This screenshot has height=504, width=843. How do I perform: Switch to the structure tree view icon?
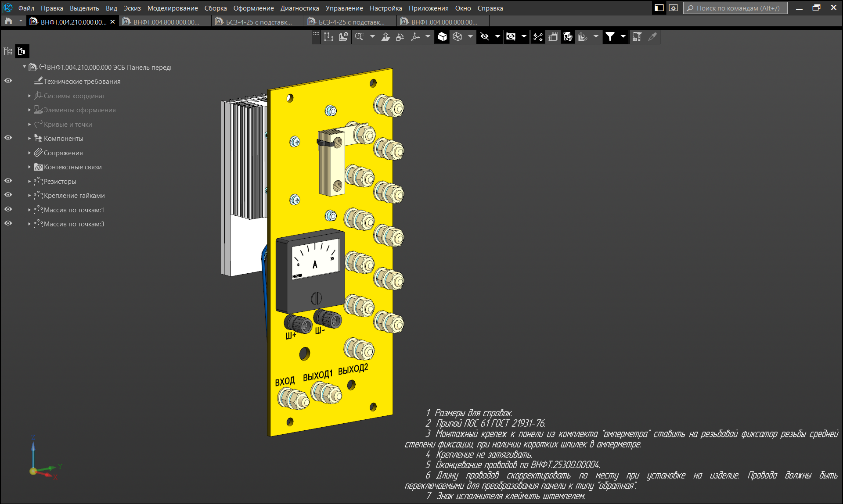(22, 51)
